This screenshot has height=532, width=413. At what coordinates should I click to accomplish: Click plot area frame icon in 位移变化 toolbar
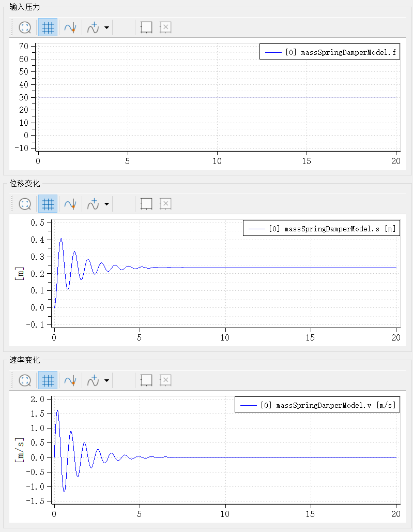(x=146, y=204)
